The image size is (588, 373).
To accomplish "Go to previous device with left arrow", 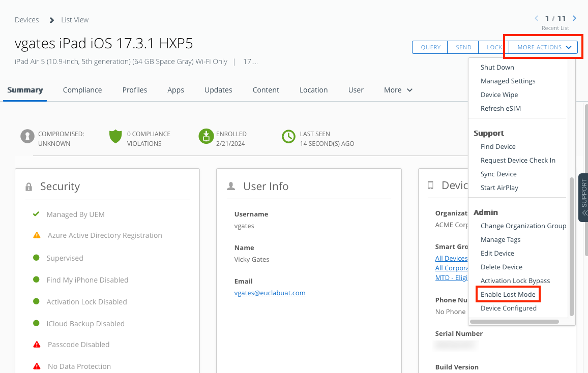I will click(x=537, y=18).
